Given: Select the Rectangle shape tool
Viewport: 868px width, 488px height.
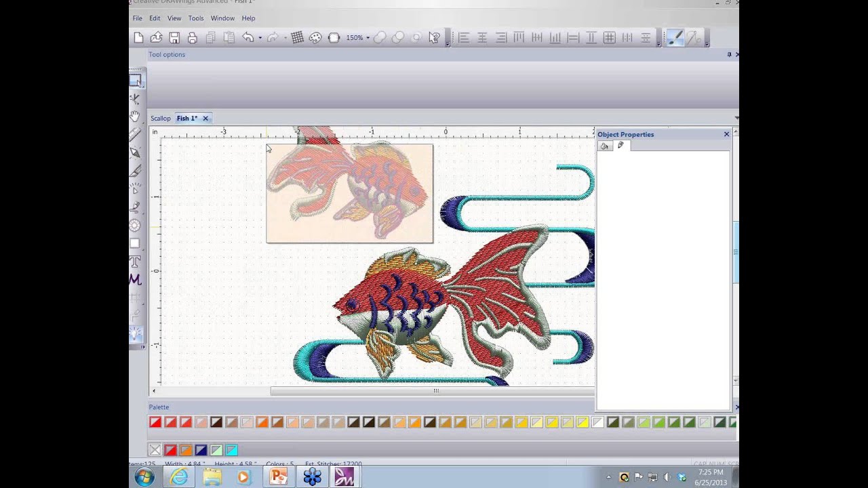Looking at the screenshot, I should coord(135,244).
